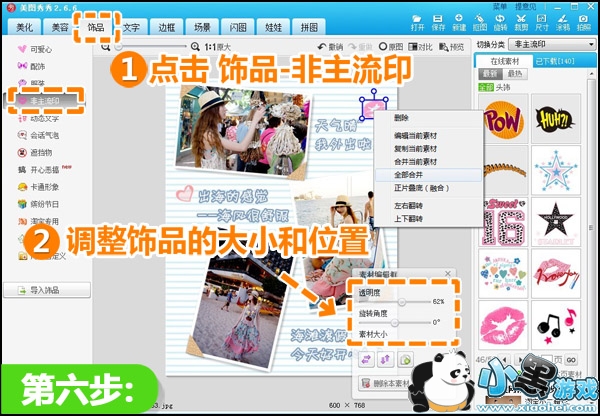Select 动态文字 category in sidebar
Screen dimensions: 600x416
[39, 118]
